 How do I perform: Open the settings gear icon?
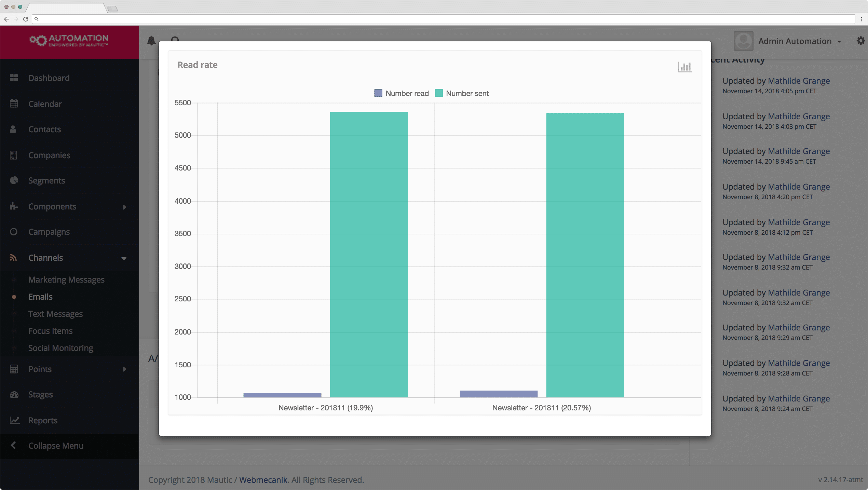click(x=860, y=41)
